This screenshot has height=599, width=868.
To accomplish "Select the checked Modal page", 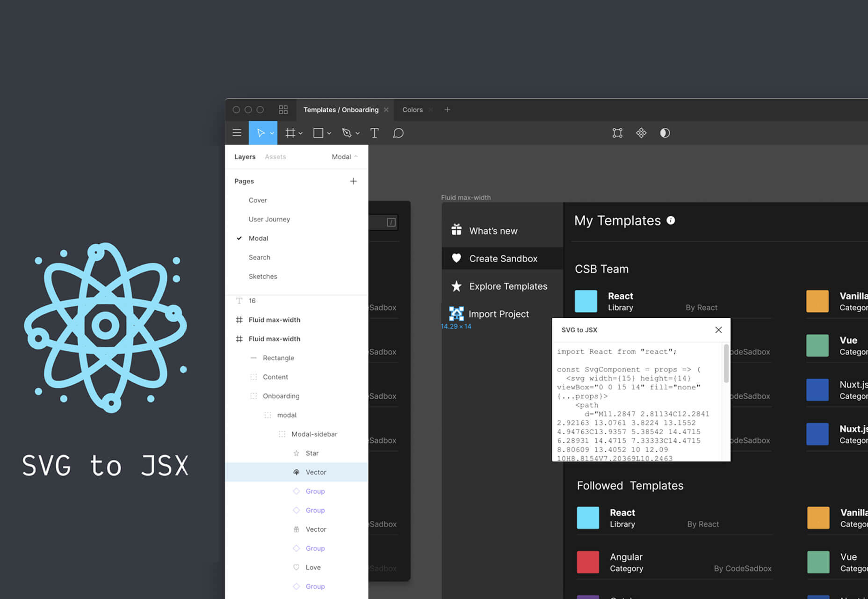I will tap(258, 238).
